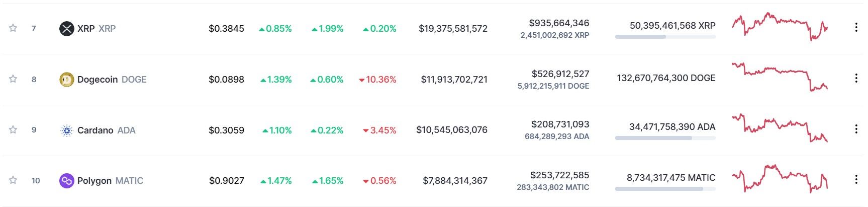The image size is (868, 207).
Task: Star Dogecoin to add to watchlist
Action: coord(13,79)
